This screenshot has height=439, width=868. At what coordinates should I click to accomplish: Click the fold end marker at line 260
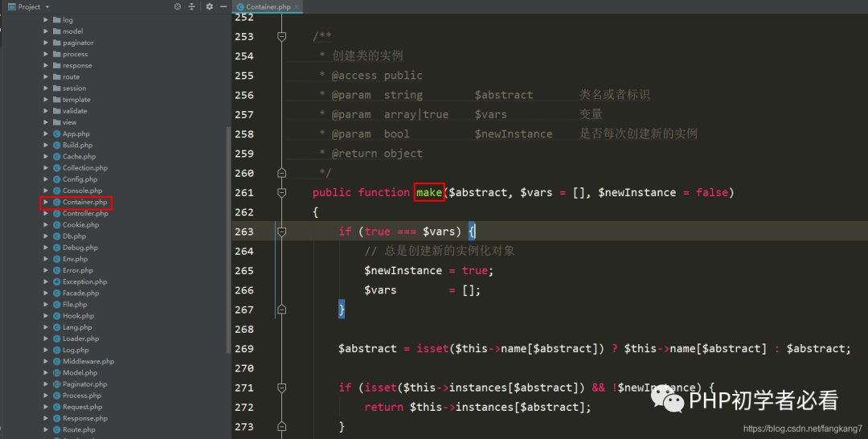(x=282, y=173)
